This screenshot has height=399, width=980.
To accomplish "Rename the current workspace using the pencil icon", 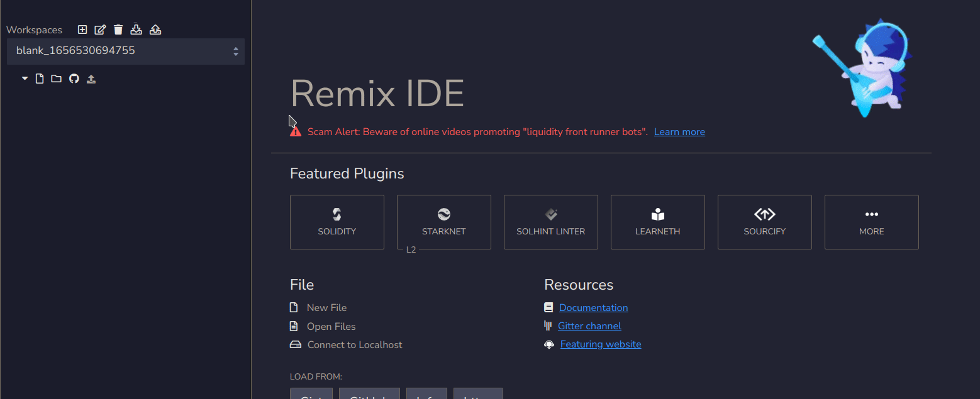I will tap(100, 30).
